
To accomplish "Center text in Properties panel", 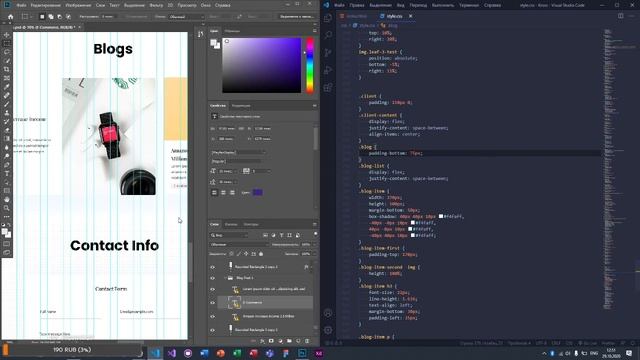I will click(223, 192).
